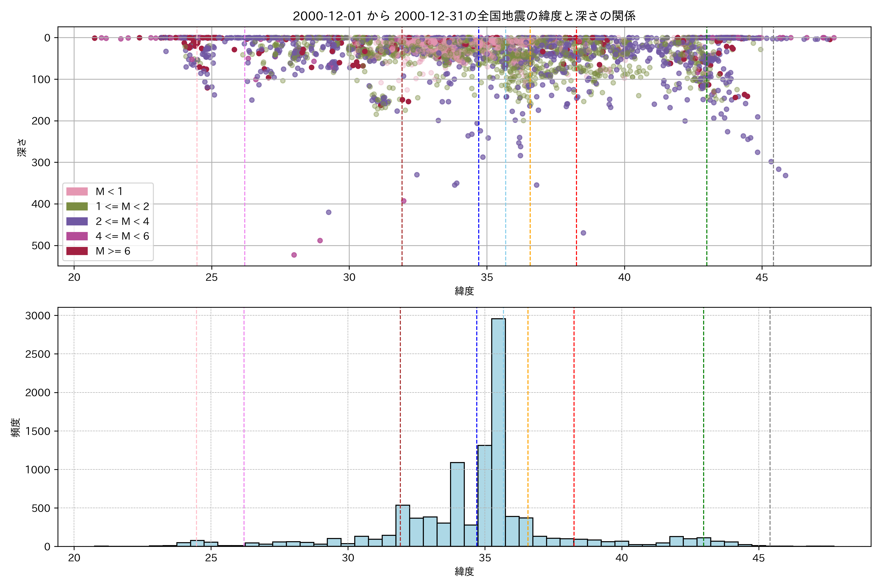Screen dimensions: 882x588
Task: Click the 頻度 y-axis label
Action: 15,427
